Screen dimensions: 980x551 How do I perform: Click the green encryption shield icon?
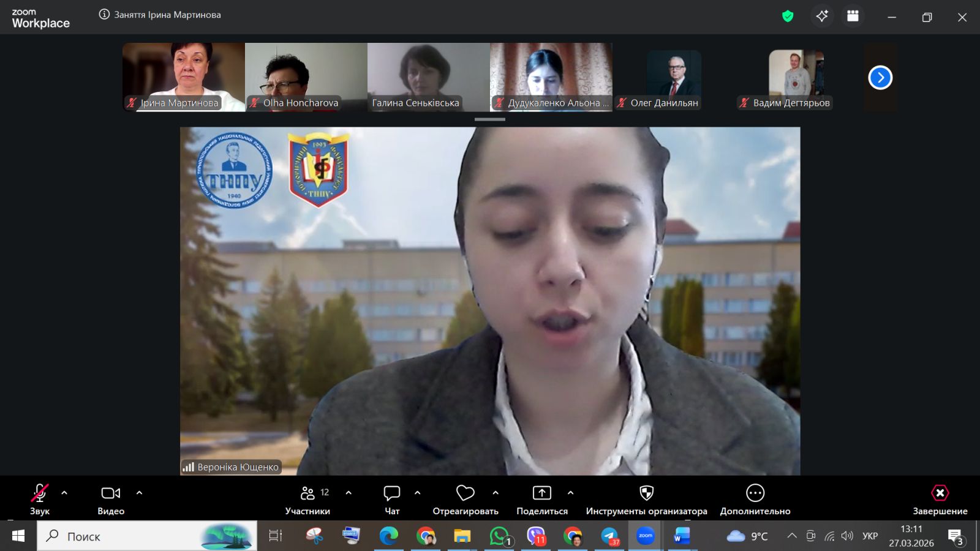(x=788, y=17)
